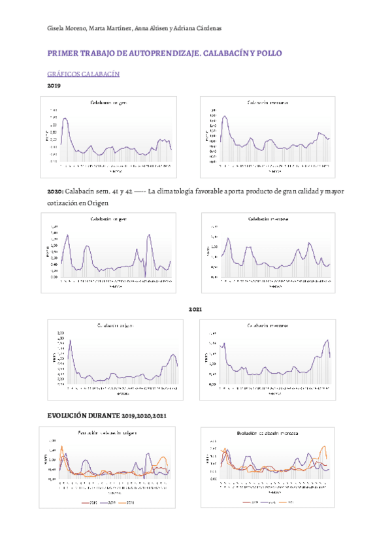Screen dimensions: 392x554
Task: Click the 2019 legend entry in evolución origen chart
Action: [x=90, y=502]
